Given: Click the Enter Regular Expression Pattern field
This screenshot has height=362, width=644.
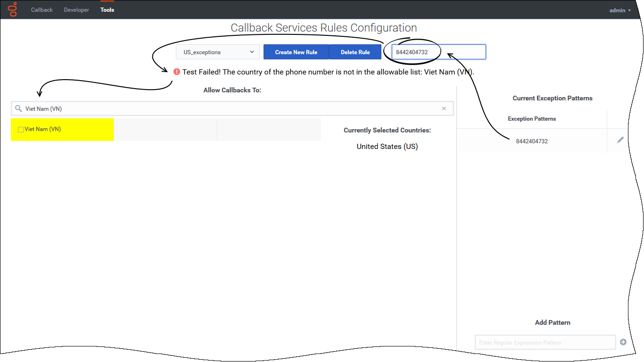Looking at the screenshot, I should tap(545, 342).
